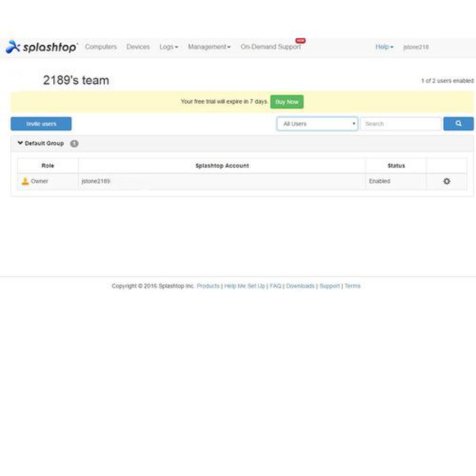Click into the Search text field
This screenshot has width=476, height=476.
(x=400, y=124)
